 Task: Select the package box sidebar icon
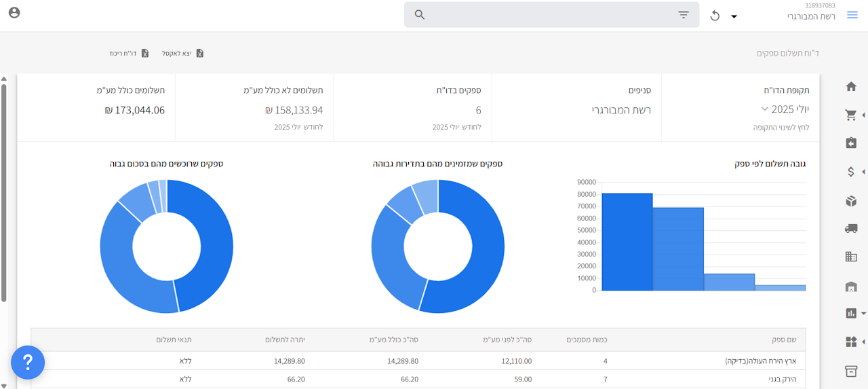[x=851, y=201]
